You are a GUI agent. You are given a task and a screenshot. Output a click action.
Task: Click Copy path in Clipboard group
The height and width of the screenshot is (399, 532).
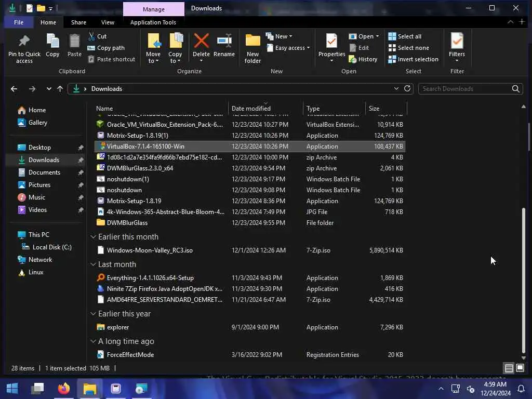[106, 48]
